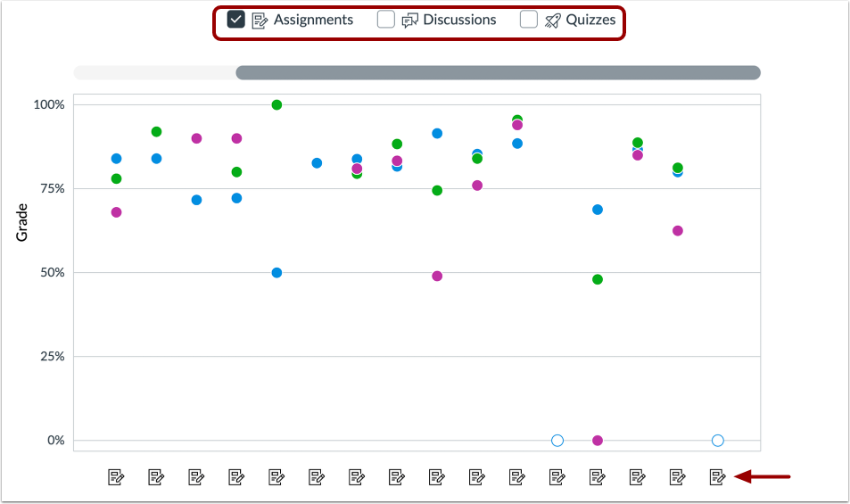Open the fourteenth assignment icon on x-axis
The image size is (850, 504).
(638, 477)
